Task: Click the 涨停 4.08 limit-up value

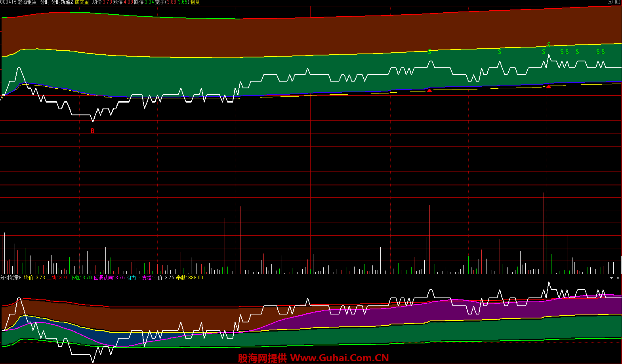Action: pos(123,2)
